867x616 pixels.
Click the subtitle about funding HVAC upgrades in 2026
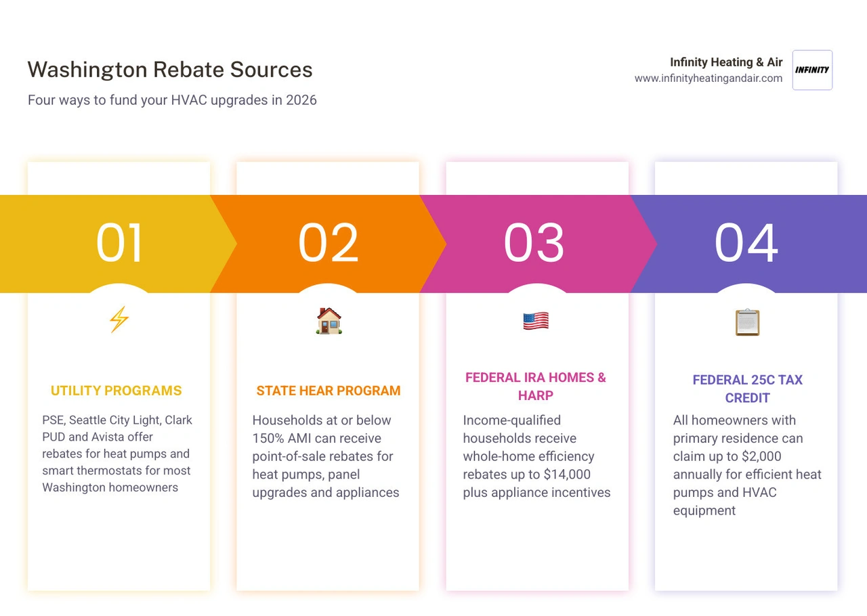tap(172, 100)
